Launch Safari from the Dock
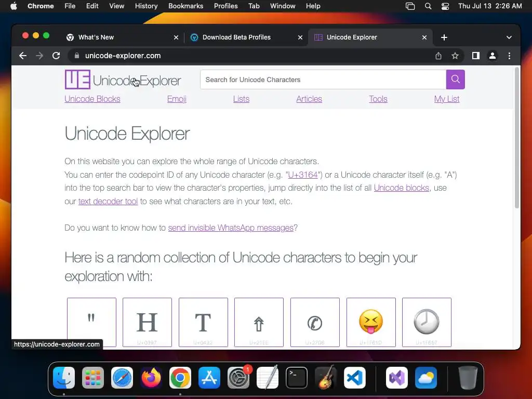532x399 pixels. point(122,378)
